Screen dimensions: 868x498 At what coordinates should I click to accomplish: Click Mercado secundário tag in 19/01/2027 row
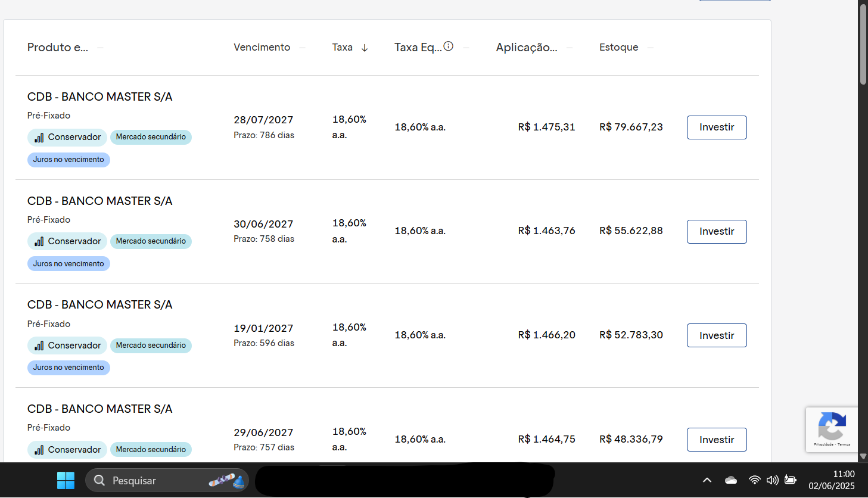click(151, 346)
